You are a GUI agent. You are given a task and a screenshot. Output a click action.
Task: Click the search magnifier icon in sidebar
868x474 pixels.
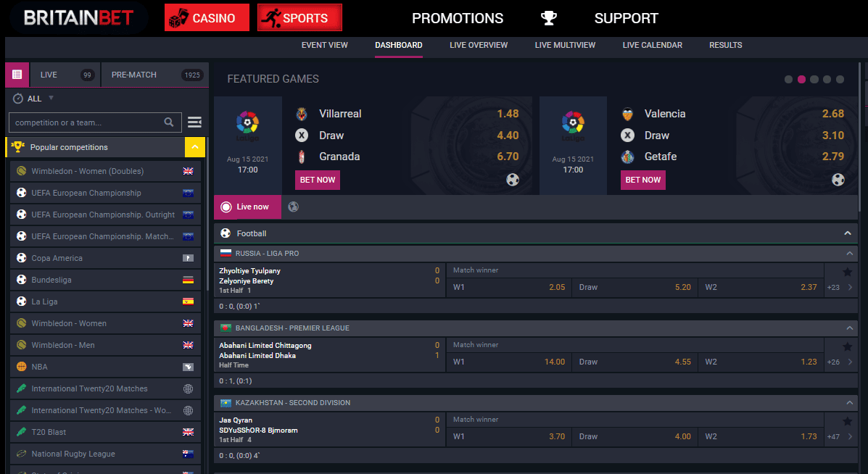click(169, 122)
